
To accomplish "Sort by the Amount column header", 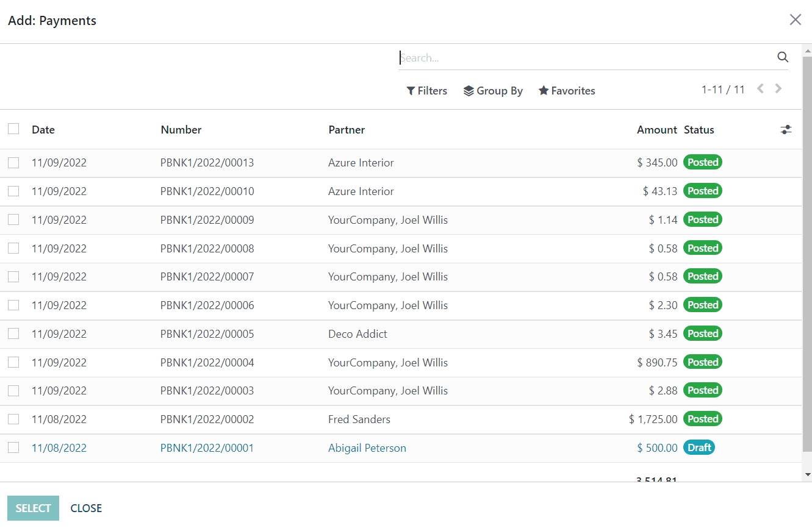I will click(656, 130).
